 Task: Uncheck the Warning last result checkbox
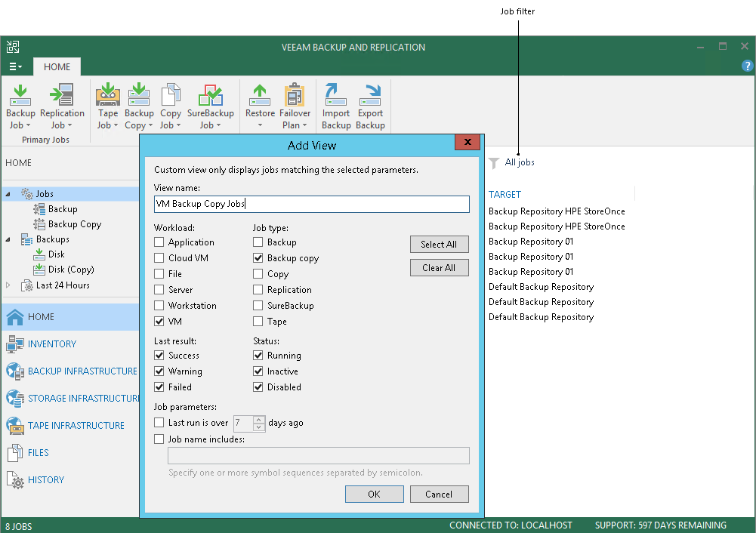159,371
